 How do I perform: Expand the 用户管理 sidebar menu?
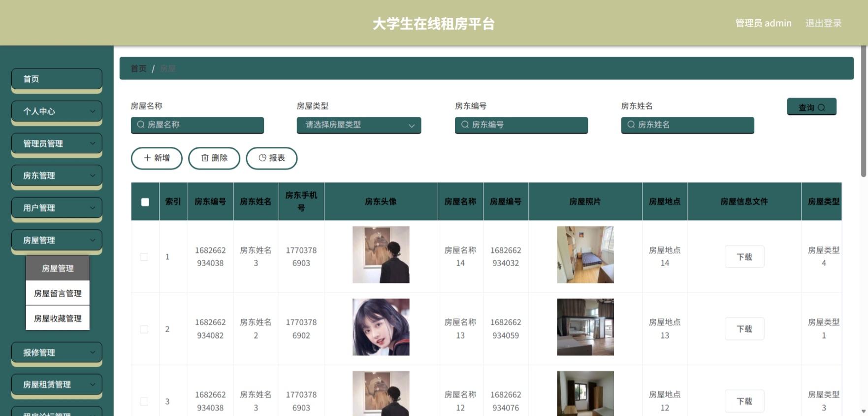57,208
